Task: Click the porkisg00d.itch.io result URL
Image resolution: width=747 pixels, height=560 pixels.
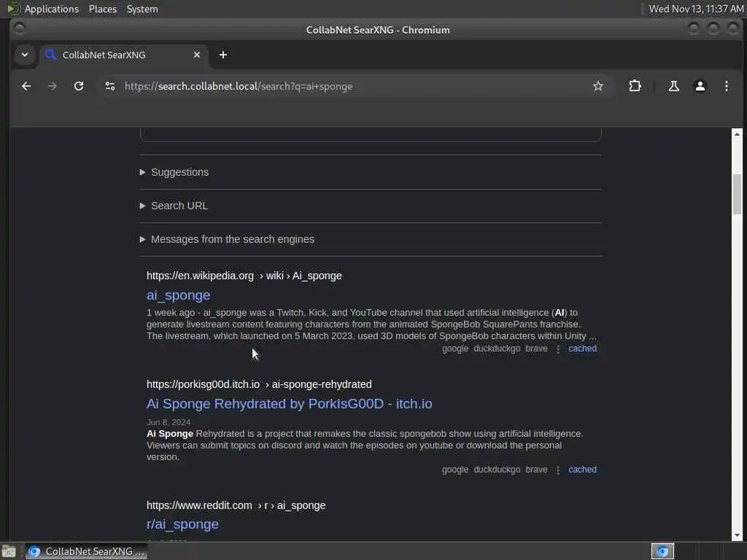Action: pos(259,384)
